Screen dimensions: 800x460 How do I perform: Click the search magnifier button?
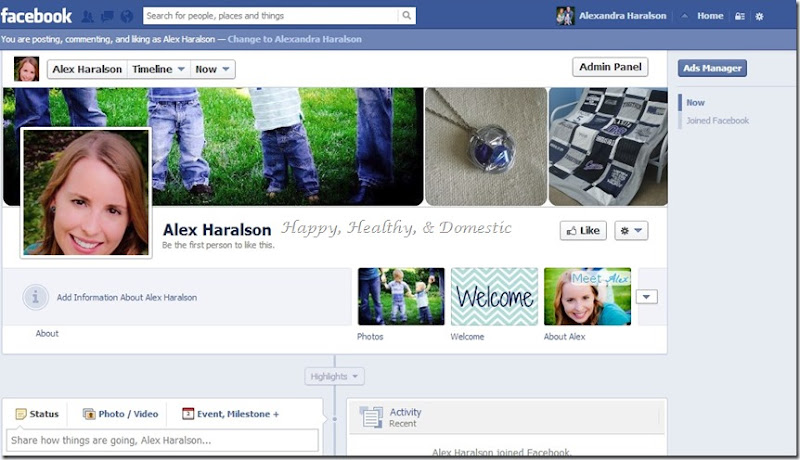click(407, 16)
